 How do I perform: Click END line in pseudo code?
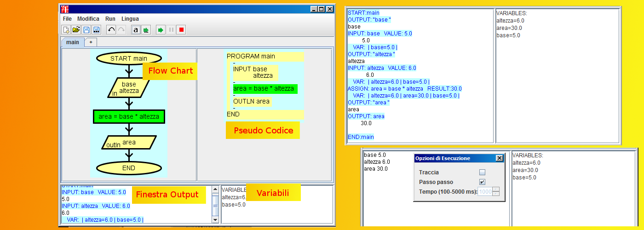[x=233, y=114]
